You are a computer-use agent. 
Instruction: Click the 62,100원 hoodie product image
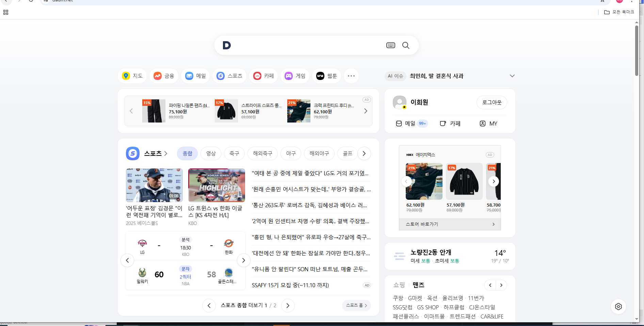[x=424, y=181]
